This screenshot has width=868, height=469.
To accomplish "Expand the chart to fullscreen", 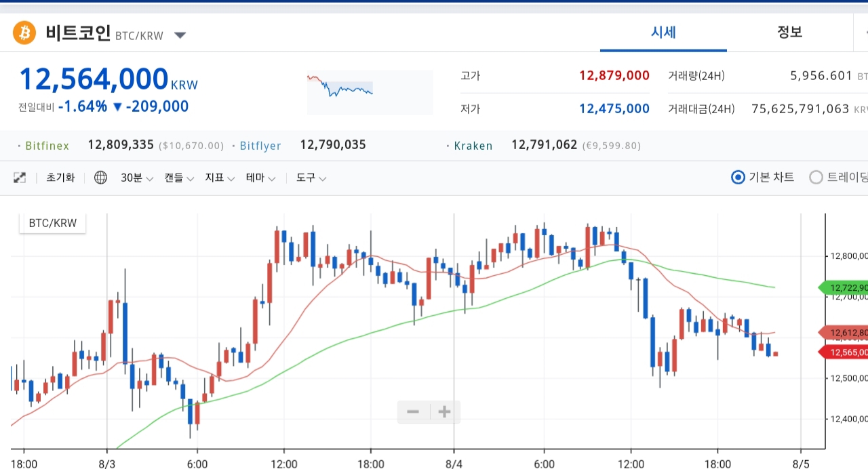I will pyautogui.click(x=20, y=178).
